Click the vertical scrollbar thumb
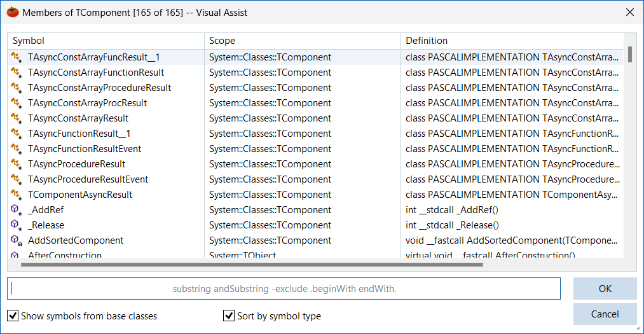Image resolution: width=644 pixels, height=334 pixels. [x=630, y=55]
